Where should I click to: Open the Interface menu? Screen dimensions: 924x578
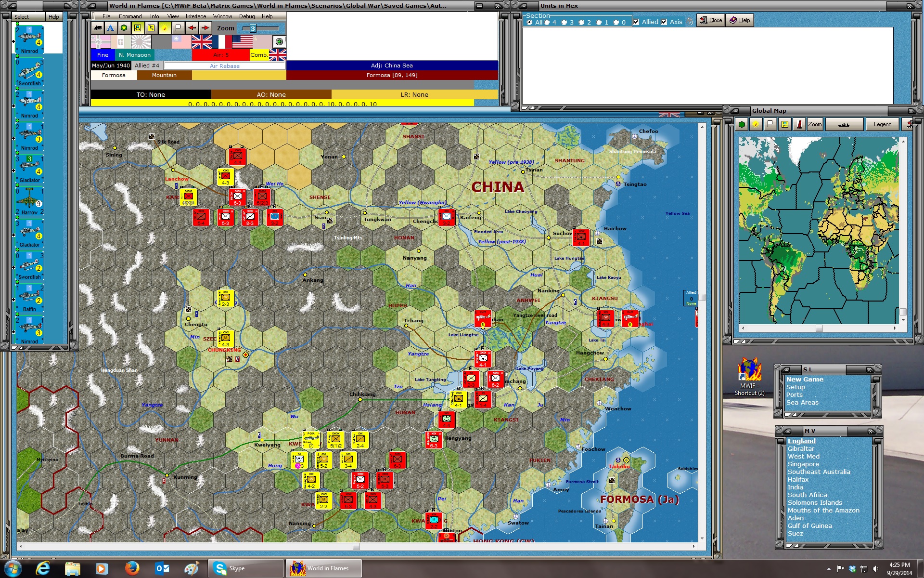point(196,16)
